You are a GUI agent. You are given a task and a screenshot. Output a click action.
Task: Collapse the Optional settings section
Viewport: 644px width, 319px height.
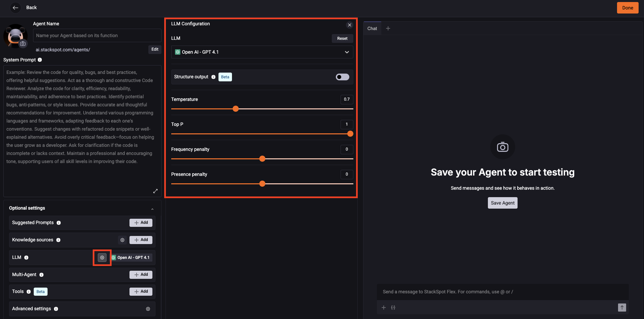tap(152, 208)
